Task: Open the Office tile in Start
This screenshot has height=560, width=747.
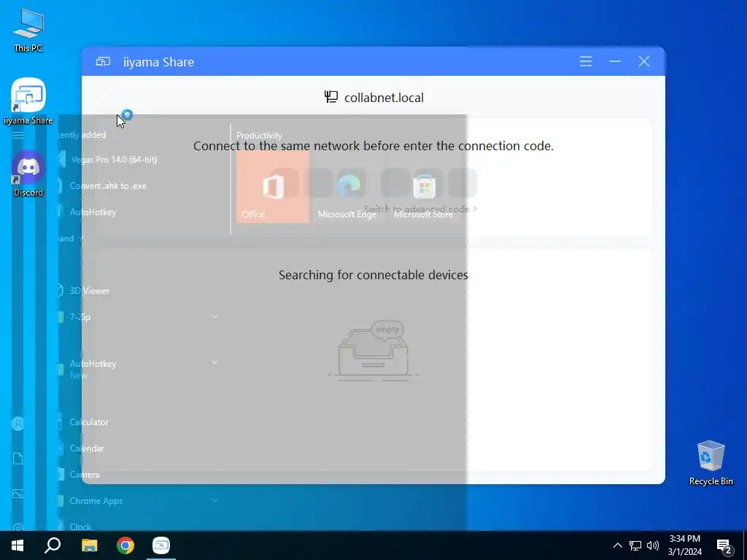Action: pos(273,187)
